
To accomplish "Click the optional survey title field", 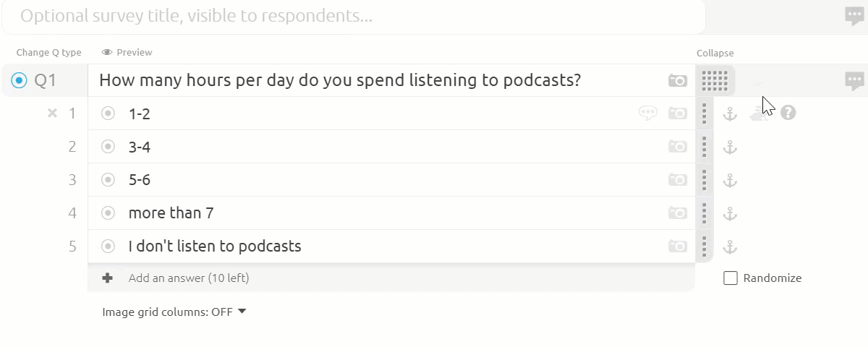I will coord(353,16).
